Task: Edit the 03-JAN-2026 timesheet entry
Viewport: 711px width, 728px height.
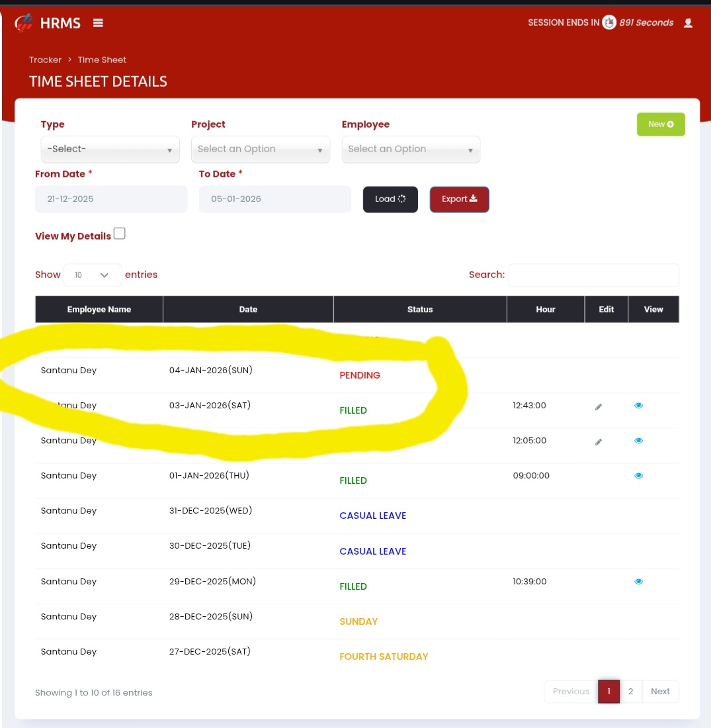Action: [x=598, y=407]
